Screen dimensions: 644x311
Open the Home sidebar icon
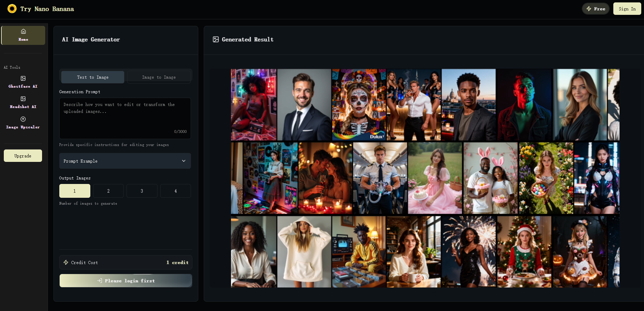(23, 31)
